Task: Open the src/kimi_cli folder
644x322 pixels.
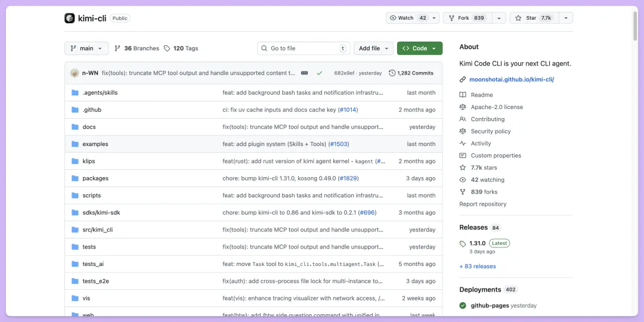Action: (x=97, y=230)
